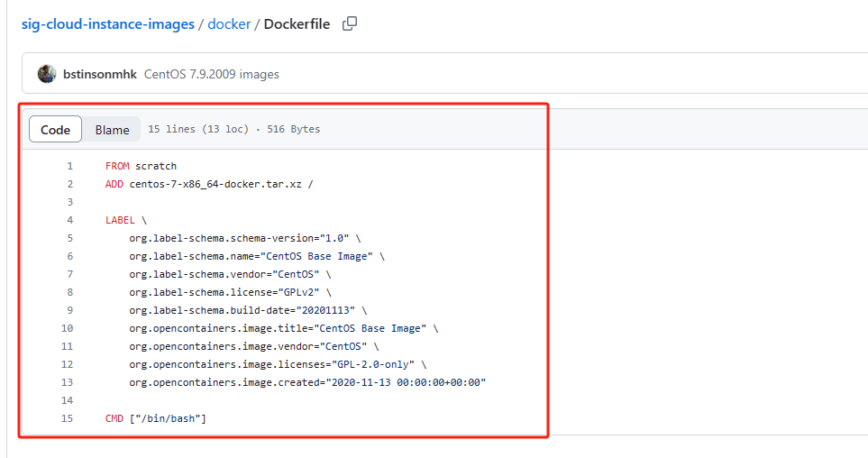
Task: Click the image.created="2020-11-13" line
Action: (x=307, y=382)
